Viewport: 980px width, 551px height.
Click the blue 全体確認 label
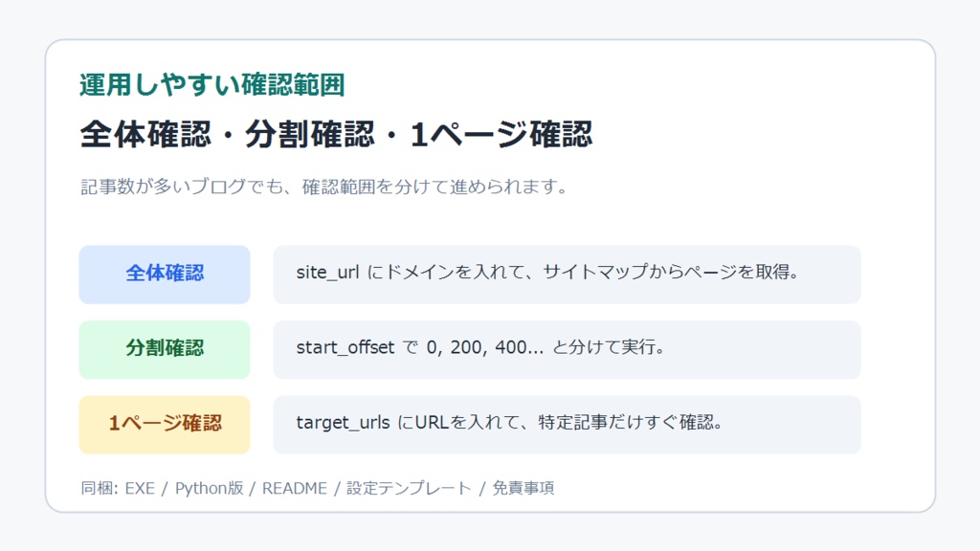(x=165, y=275)
